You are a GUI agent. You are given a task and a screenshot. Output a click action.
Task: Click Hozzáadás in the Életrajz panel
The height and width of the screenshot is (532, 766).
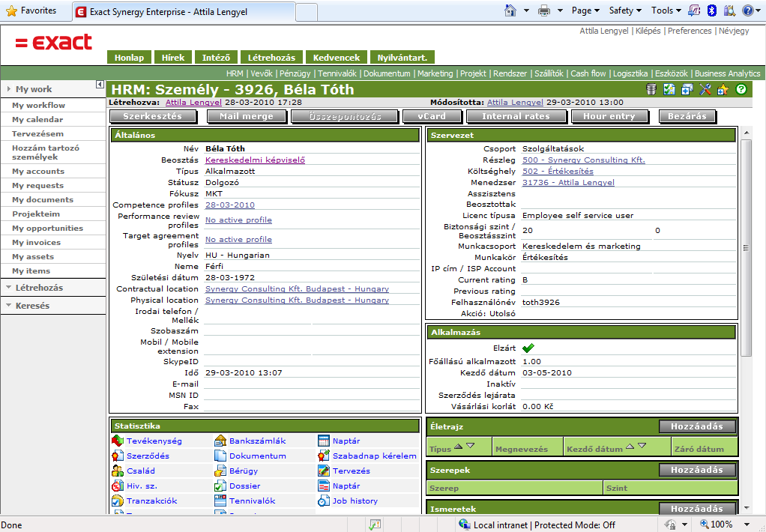[697, 426]
